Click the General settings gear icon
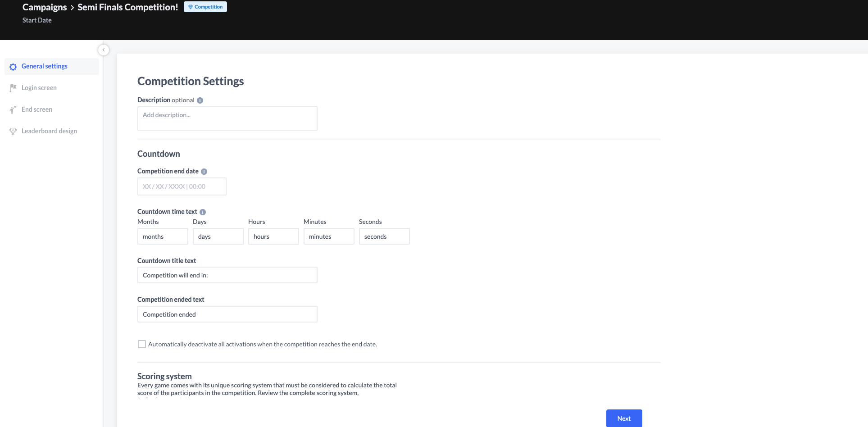 [x=13, y=67]
